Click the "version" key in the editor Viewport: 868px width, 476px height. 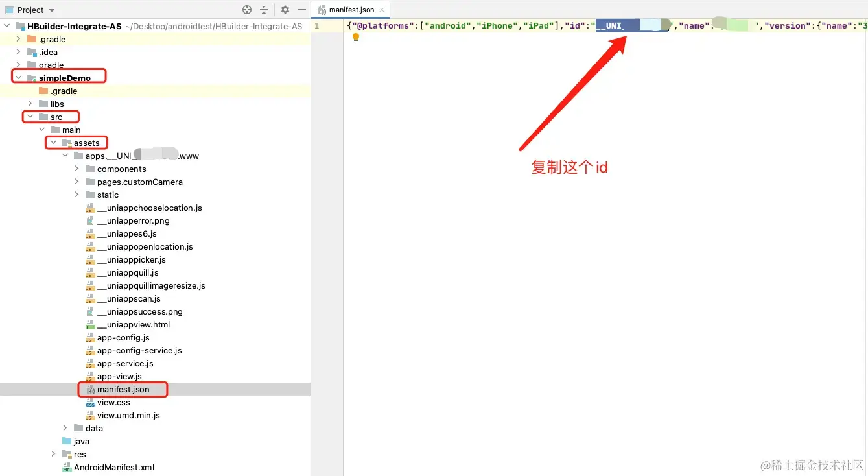[x=788, y=26]
